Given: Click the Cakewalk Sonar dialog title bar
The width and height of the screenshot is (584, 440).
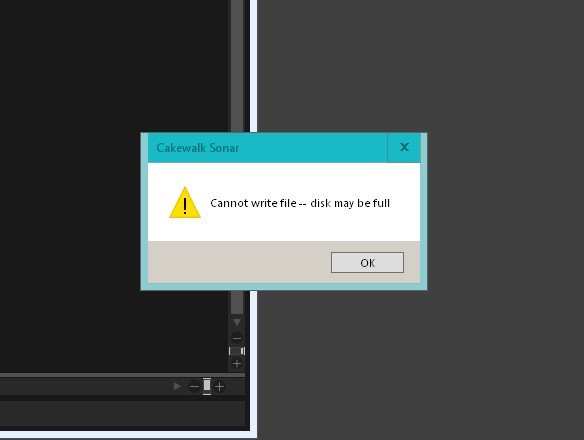Looking at the screenshot, I should click(x=267, y=148).
